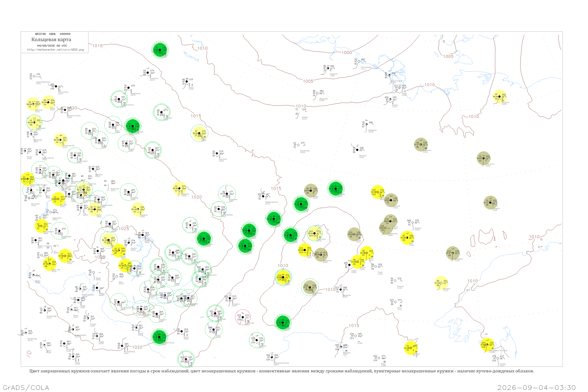Click the GrADS/COLA credit text
The width and height of the screenshot is (588, 392).
coord(26,387)
